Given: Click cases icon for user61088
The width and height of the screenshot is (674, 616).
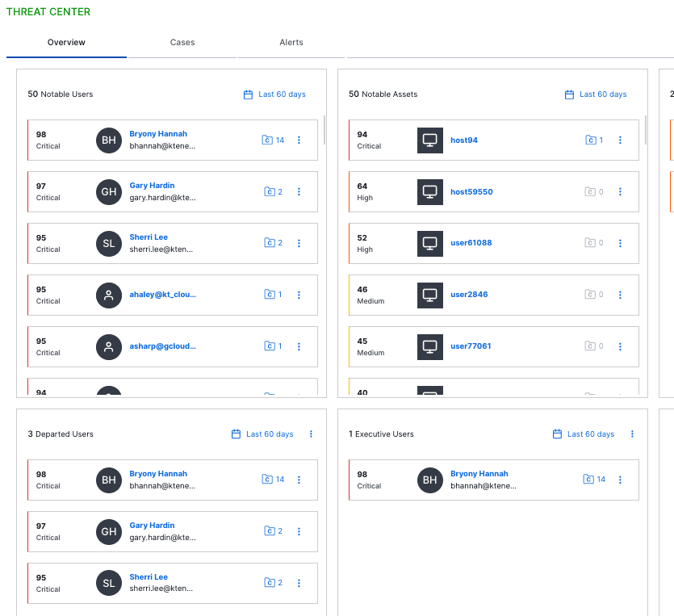Looking at the screenshot, I should tap(590, 243).
